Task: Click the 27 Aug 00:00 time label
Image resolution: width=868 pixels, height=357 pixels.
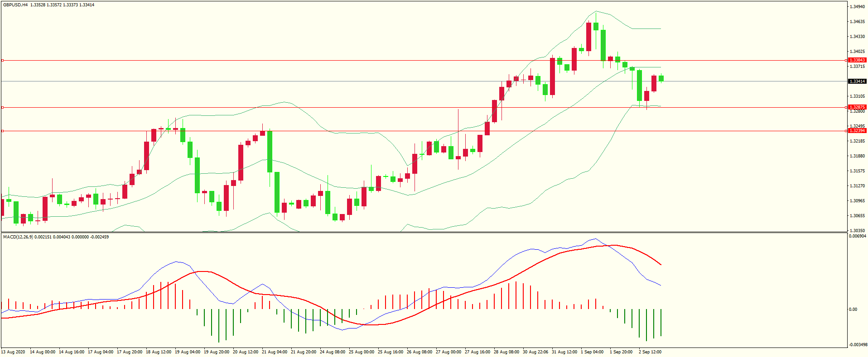Action: (448, 352)
